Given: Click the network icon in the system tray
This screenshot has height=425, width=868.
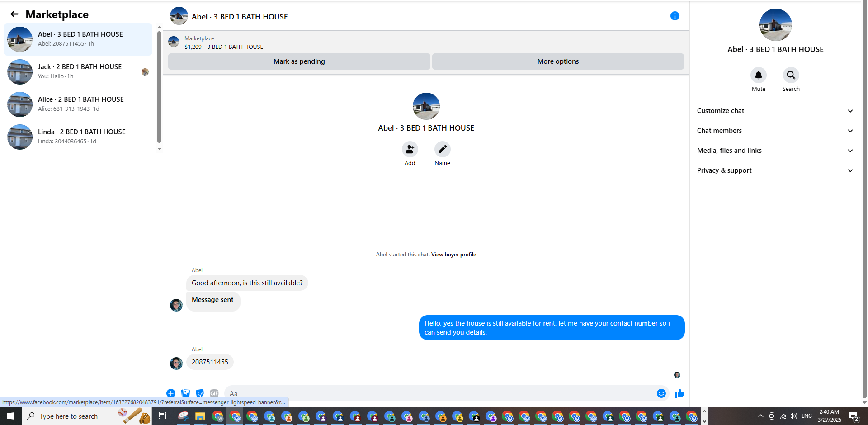Looking at the screenshot, I should 783,416.
